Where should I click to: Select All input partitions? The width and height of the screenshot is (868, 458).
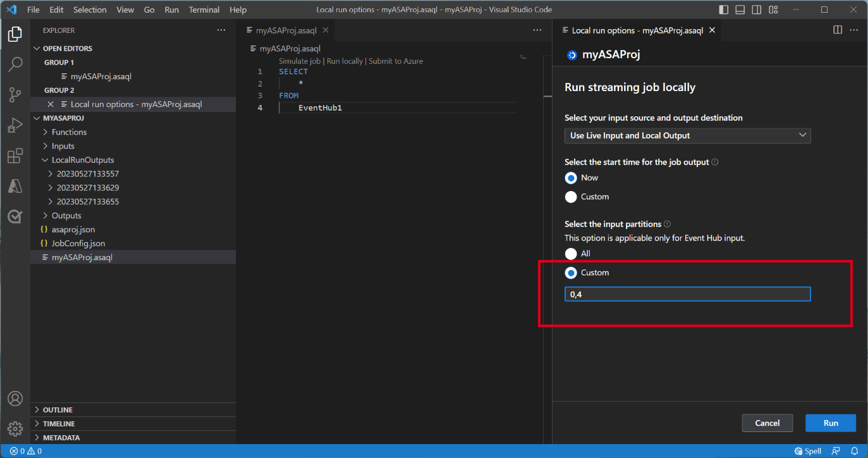(x=571, y=253)
